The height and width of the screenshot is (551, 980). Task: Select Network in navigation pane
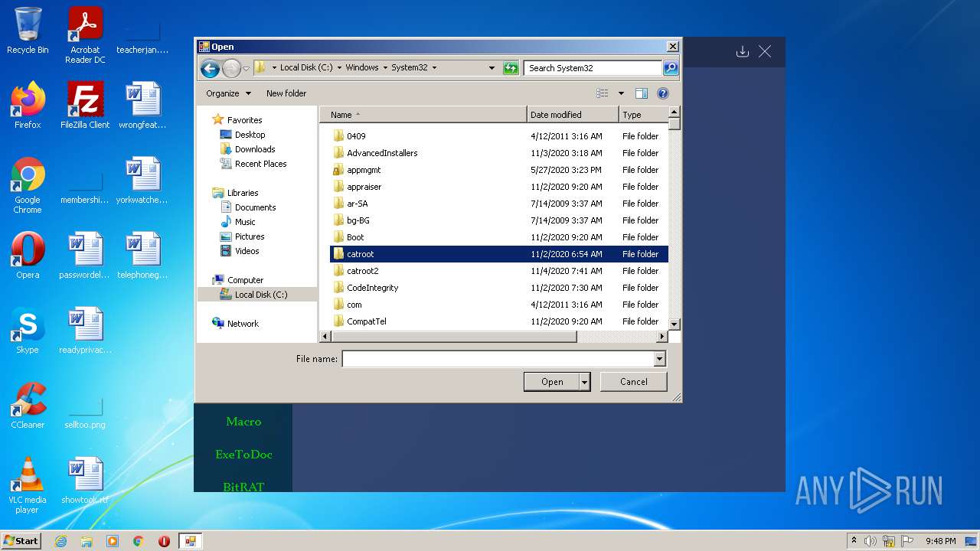click(x=243, y=324)
